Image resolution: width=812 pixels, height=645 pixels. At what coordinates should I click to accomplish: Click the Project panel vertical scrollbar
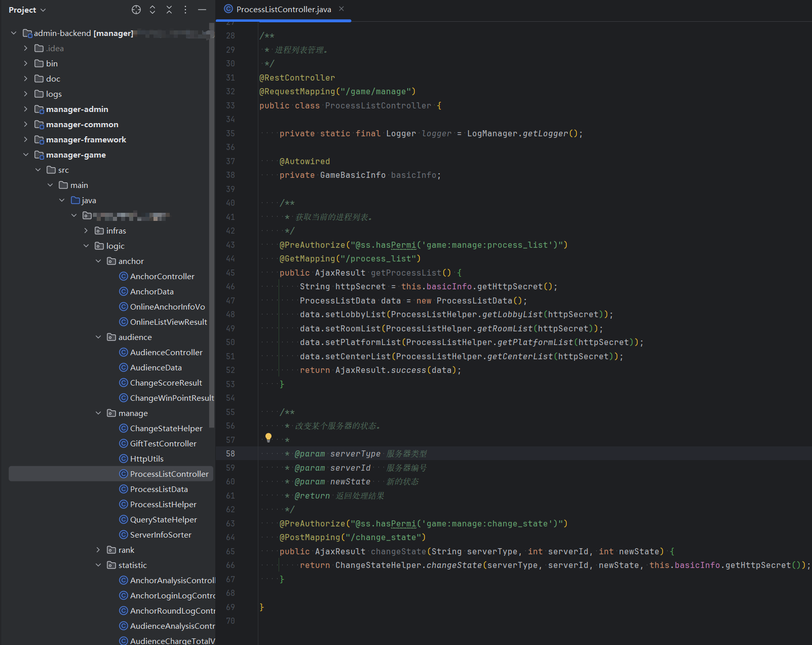(212, 225)
